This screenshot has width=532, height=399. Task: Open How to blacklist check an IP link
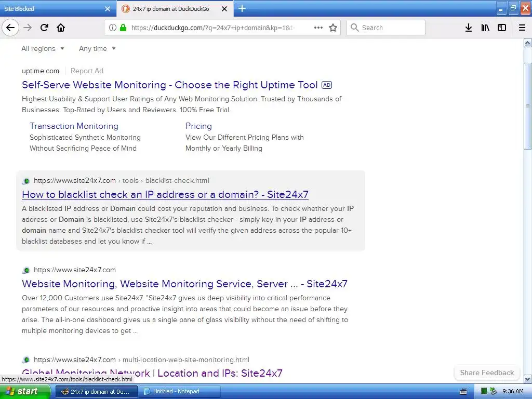(165, 194)
